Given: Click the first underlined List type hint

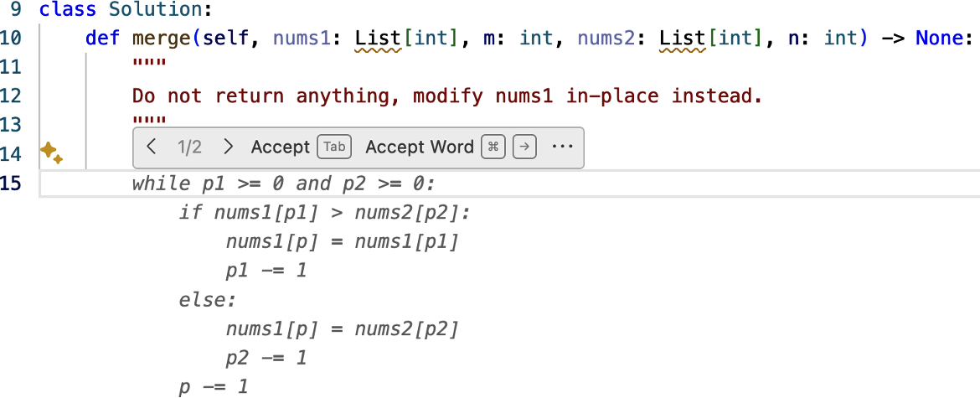Looking at the screenshot, I should click(x=378, y=39).
